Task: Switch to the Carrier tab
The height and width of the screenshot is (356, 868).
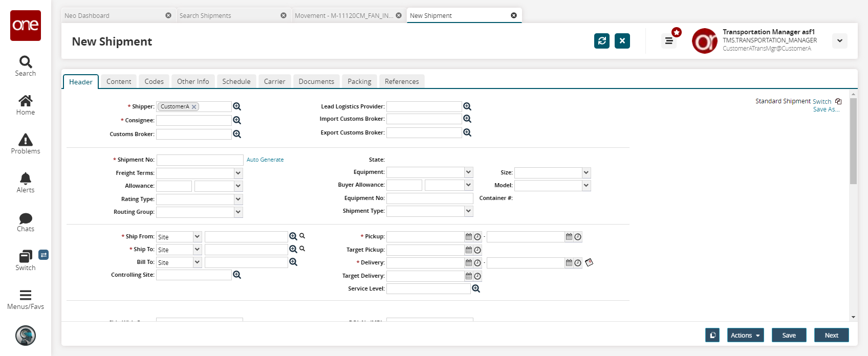Action: tap(274, 81)
